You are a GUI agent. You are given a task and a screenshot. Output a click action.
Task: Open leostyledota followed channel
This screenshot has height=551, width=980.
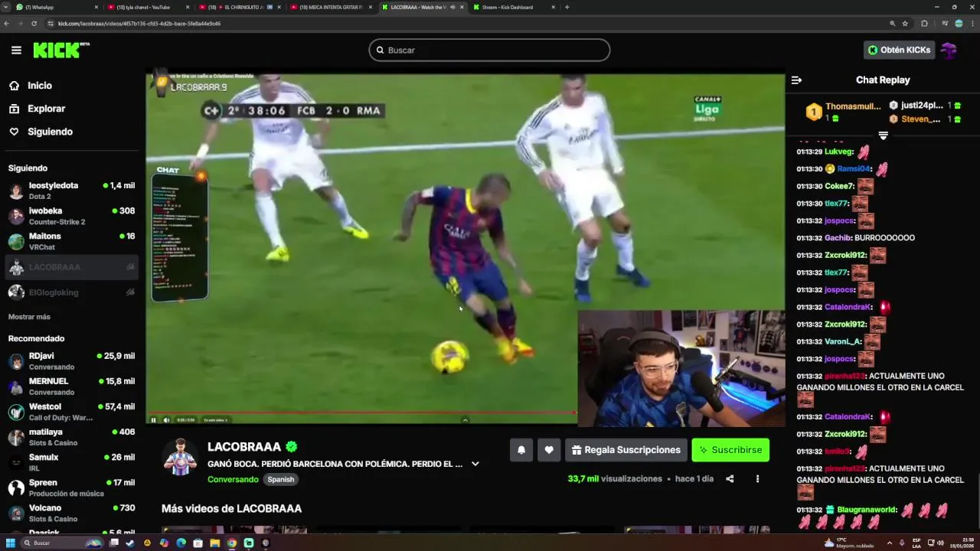pyautogui.click(x=70, y=191)
